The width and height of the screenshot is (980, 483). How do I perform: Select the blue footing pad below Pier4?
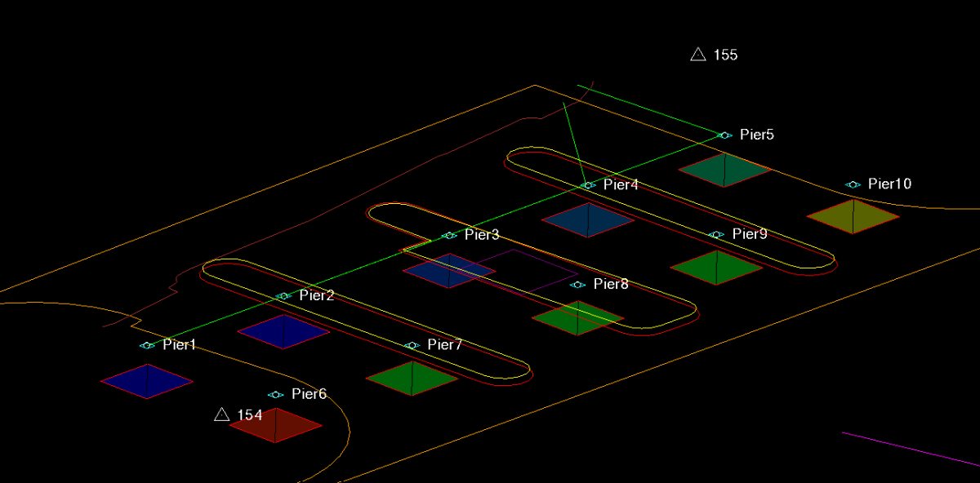(x=588, y=220)
